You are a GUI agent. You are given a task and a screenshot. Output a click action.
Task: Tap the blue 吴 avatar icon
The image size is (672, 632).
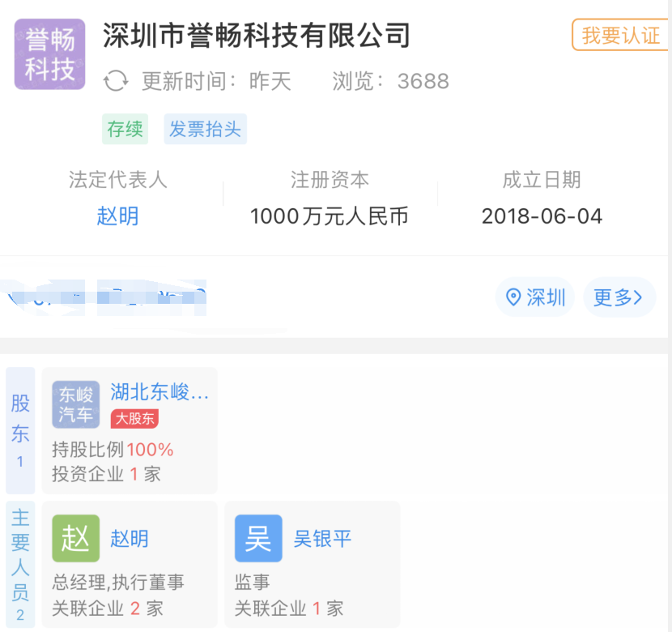click(x=258, y=539)
